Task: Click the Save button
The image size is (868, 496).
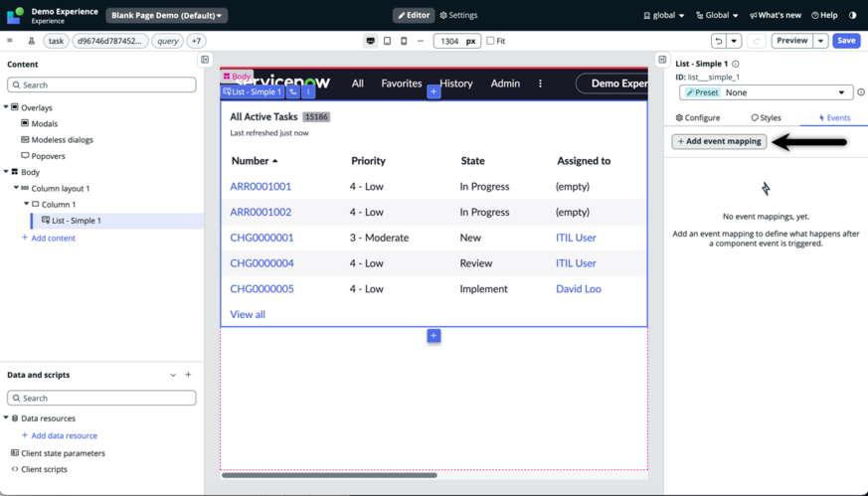Action: [846, 41]
